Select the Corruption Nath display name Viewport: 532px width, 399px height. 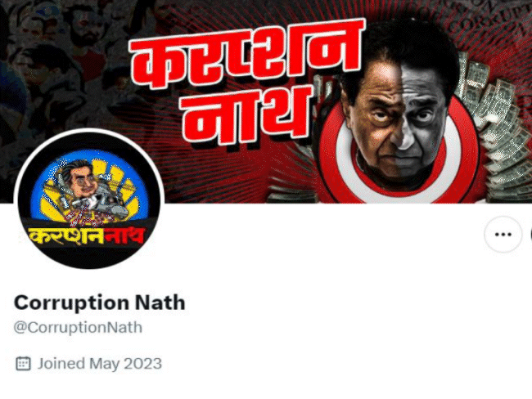coord(99,303)
